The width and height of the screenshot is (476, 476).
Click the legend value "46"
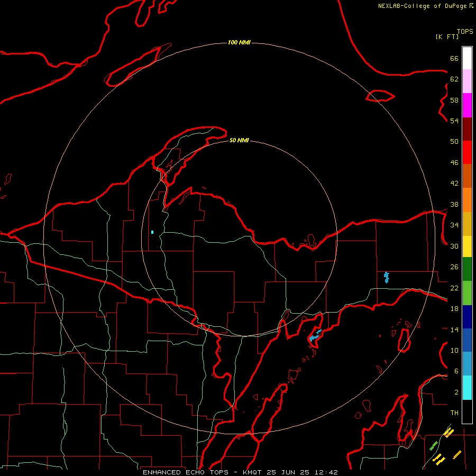[x=454, y=163]
